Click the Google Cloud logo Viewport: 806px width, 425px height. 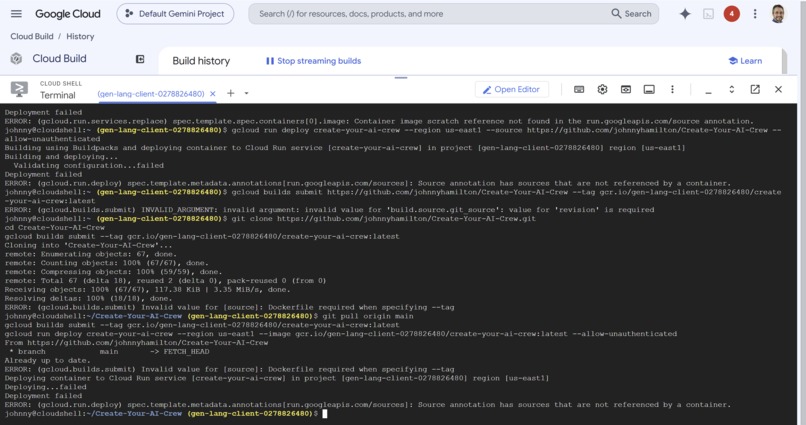(x=68, y=14)
